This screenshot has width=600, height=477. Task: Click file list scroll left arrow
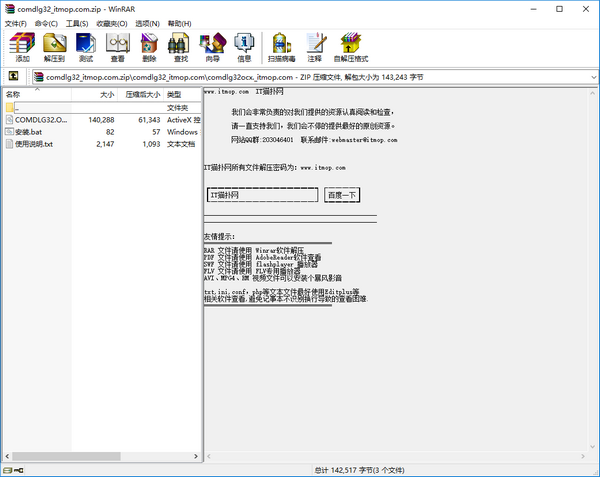click(x=7, y=456)
